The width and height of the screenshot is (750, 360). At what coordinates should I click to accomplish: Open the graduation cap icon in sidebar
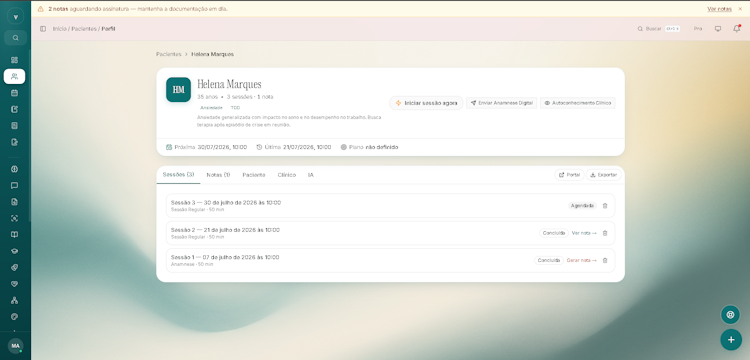point(14,251)
